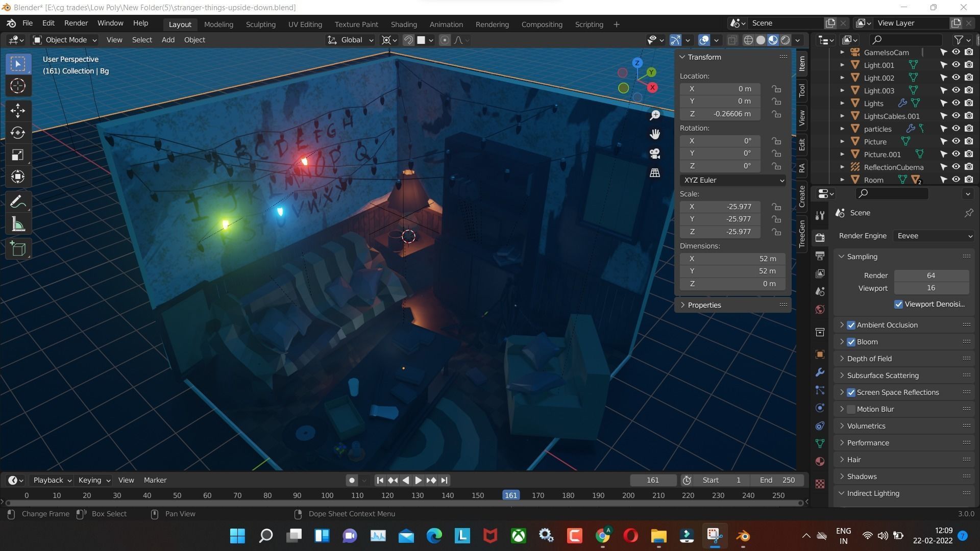Image resolution: width=980 pixels, height=551 pixels.
Task: Open the Render menu
Action: (76, 23)
